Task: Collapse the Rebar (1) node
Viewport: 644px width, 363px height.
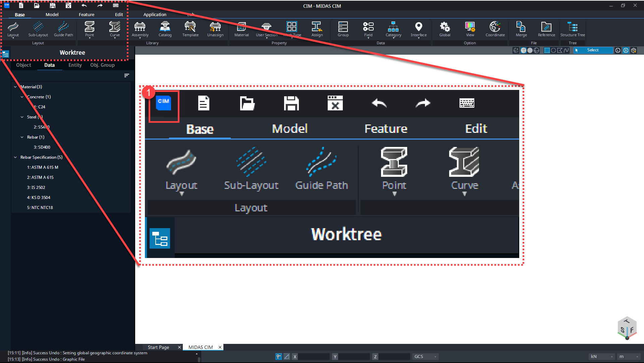Action: coord(22,137)
